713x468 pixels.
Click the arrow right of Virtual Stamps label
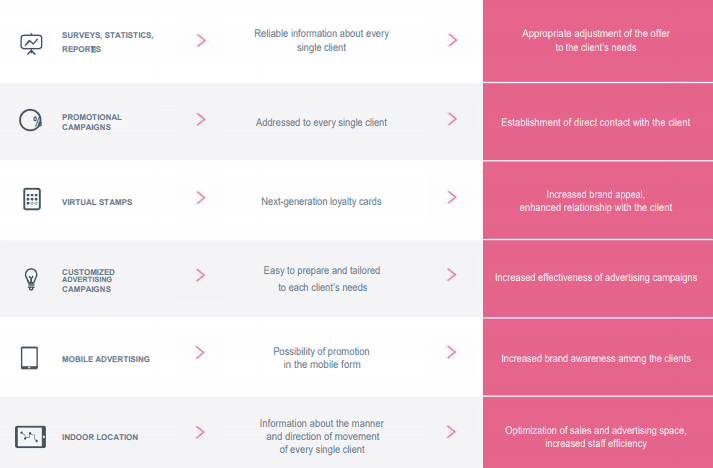pyautogui.click(x=201, y=198)
